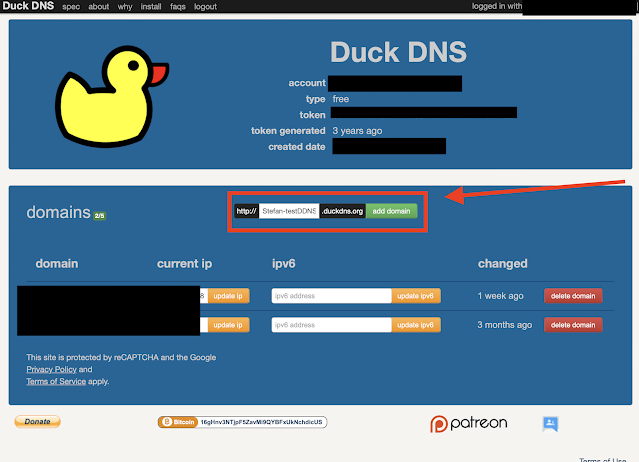Click update ipv6 in the 3 months ago row

coord(416,325)
